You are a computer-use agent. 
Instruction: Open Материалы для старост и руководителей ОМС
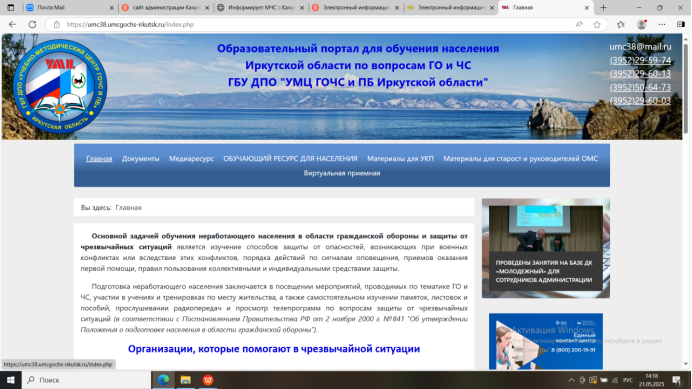coord(521,159)
